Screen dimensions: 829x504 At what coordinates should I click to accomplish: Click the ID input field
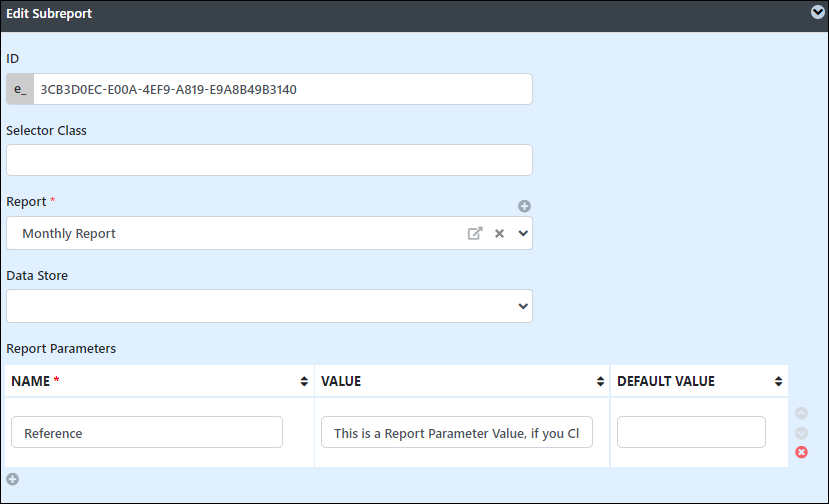283,89
